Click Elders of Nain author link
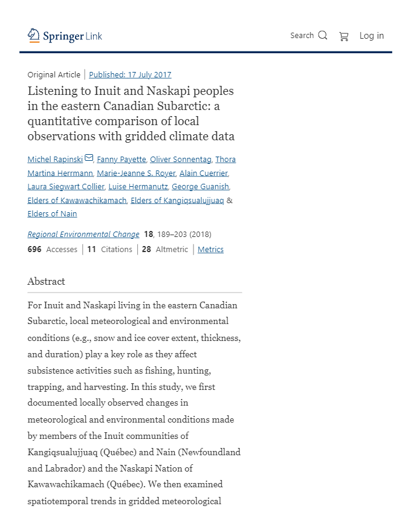The image size is (411, 532). coord(52,214)
